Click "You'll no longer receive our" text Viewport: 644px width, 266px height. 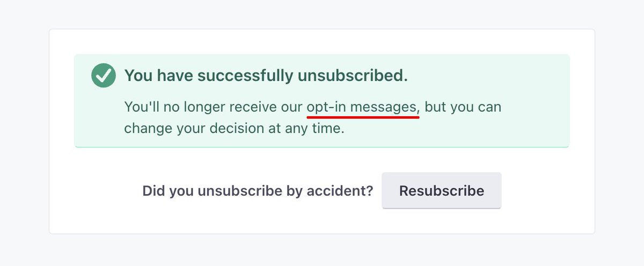click(x=213, y=107)
